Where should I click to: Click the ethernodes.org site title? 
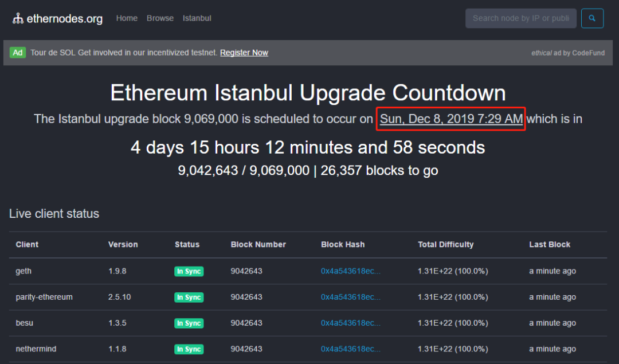pos(65,18)
